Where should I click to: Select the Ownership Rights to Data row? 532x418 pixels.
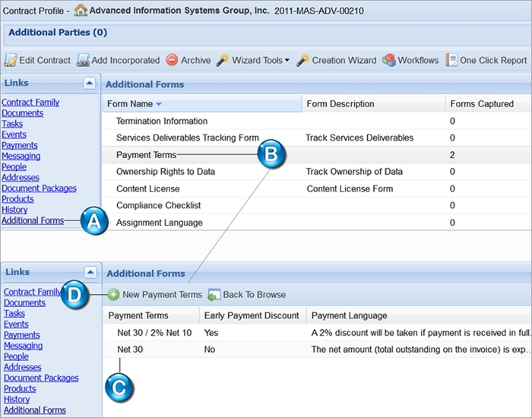click(317, 172)
